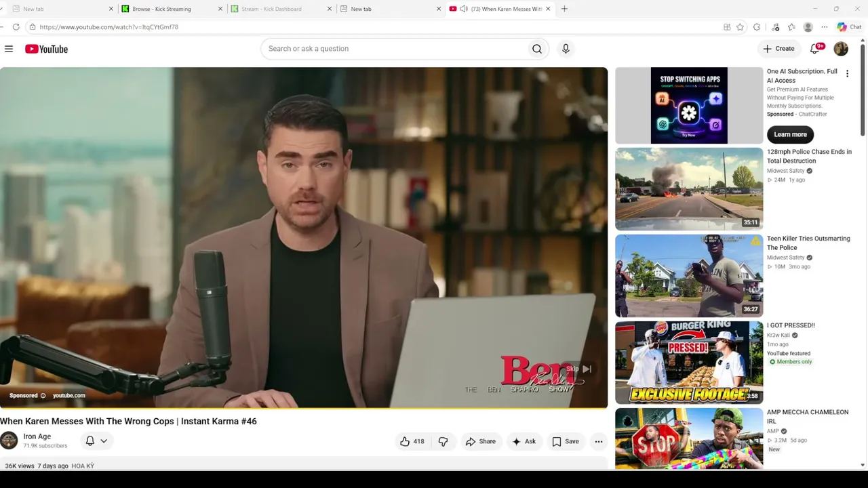Close the Browse - Kick Streaming tab
Viewport: 868px width, 488px height.
220,9
